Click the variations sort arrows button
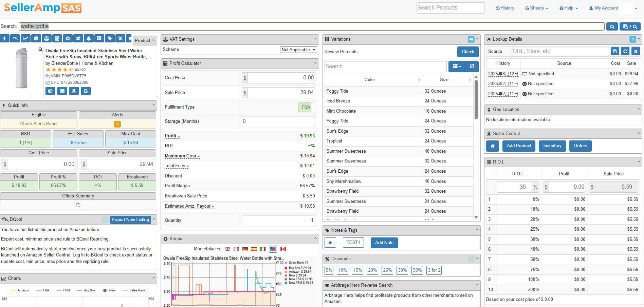 (472, 66)
